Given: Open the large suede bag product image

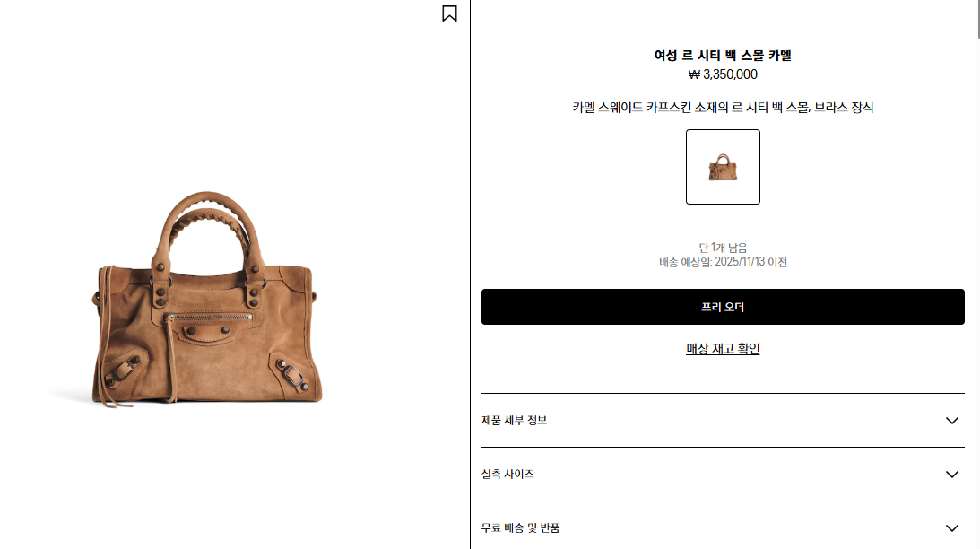Looking at the screenshot, I should click(x=206, y=301).
